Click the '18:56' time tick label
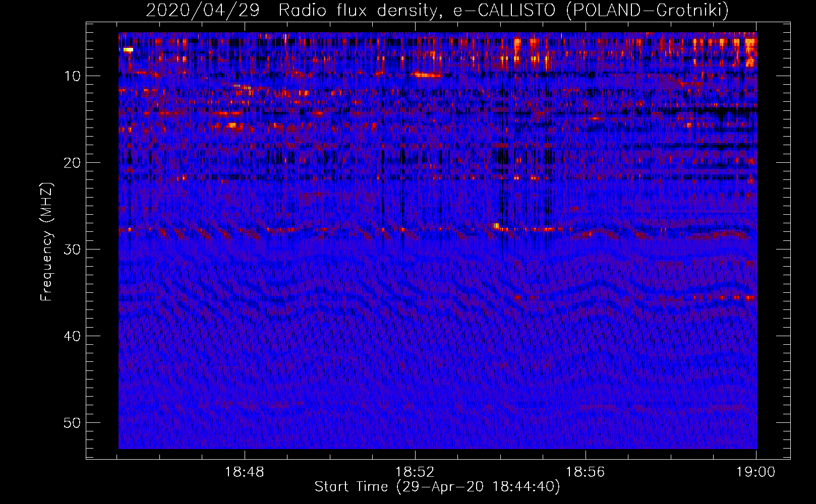Image resolution: width=816 pixels, height=504 pixels. click(586, 472)
